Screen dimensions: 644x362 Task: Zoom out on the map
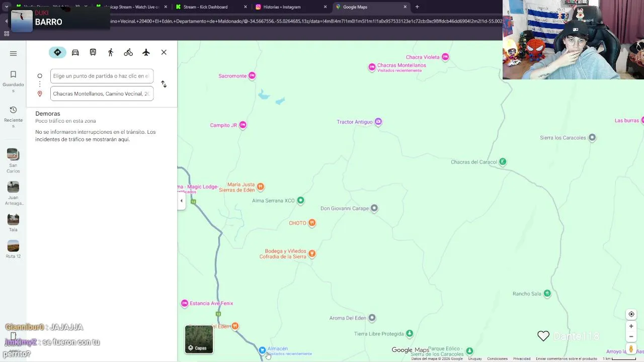coord(631,337)
